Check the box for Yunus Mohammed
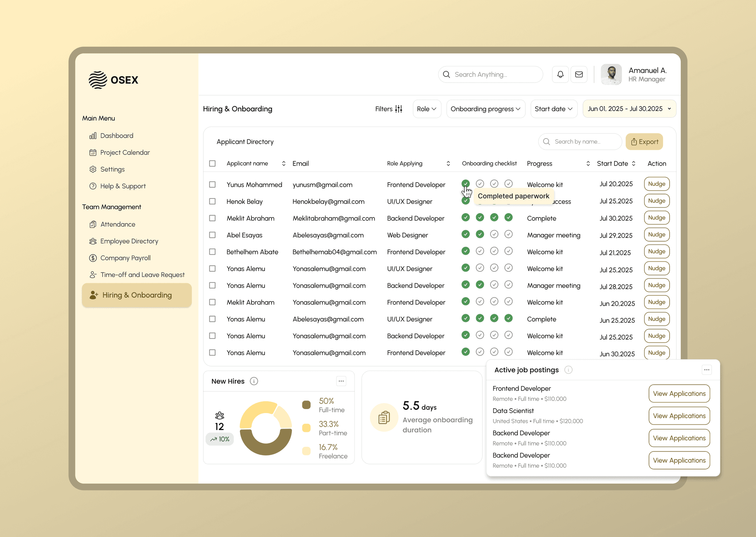Viewport: 756px width, 537px height. pyautogui.click(x=212, y=184)
